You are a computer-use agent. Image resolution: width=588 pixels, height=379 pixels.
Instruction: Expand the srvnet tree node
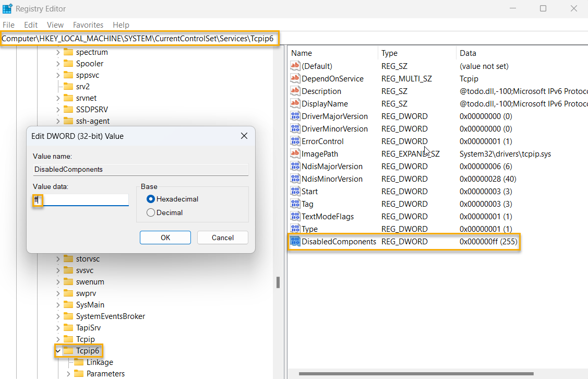[57, 98]
